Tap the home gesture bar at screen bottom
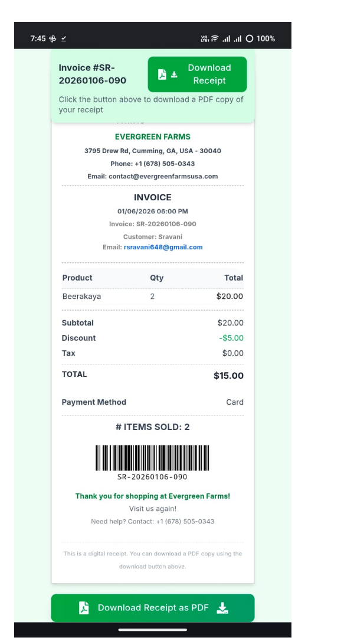The width and height of the screenshot is (354, 644). click(x=152, y=630)
